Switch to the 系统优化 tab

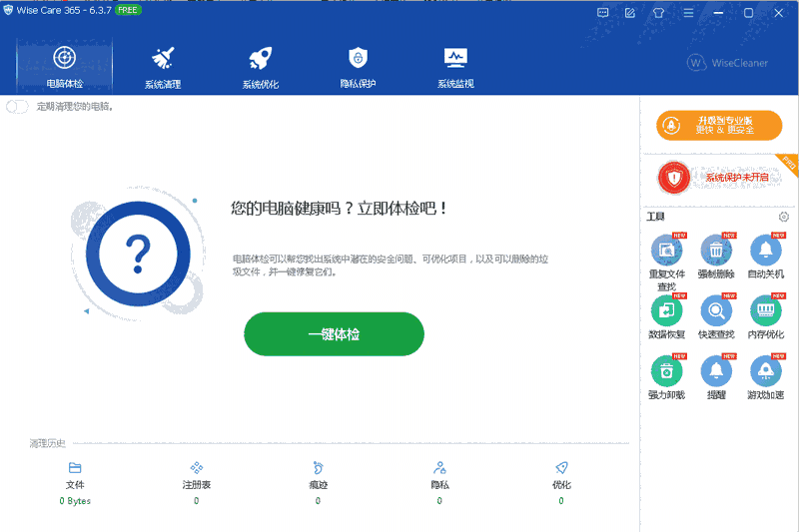tap(261, 68)
